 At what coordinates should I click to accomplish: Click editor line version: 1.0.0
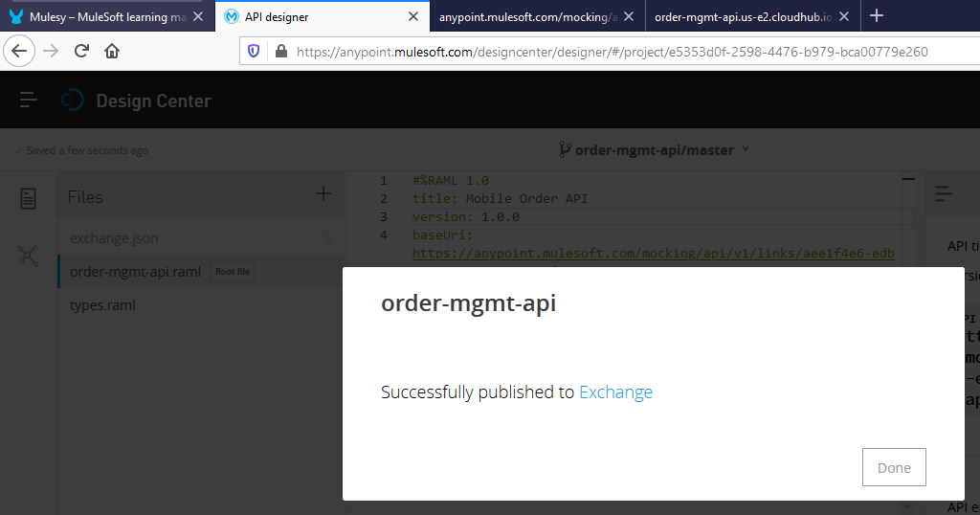click(466, 217)
